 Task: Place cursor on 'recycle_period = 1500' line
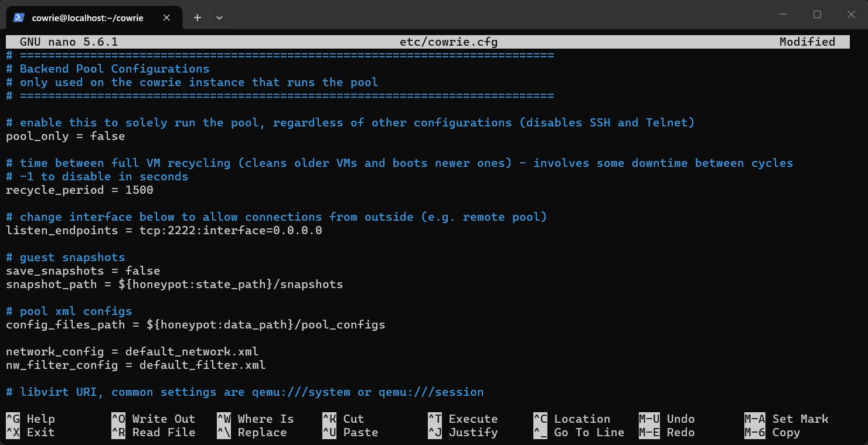click(80, 190)
